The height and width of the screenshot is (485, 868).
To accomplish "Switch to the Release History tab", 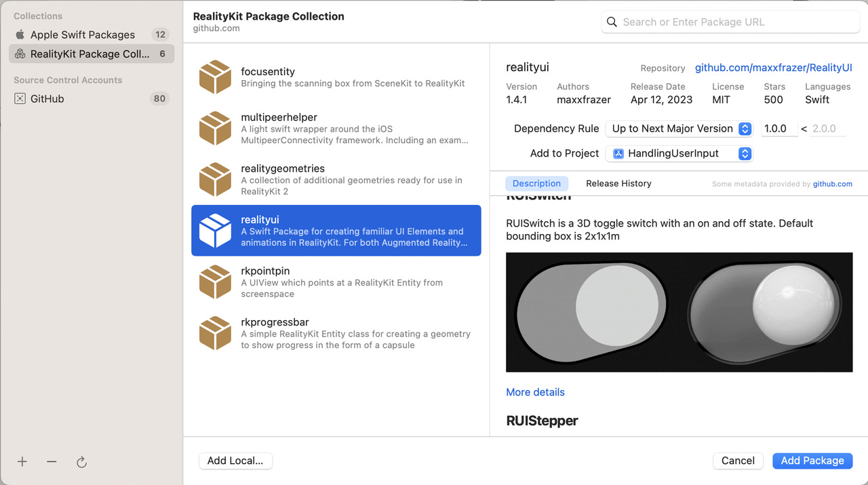I will pos(618,183).
